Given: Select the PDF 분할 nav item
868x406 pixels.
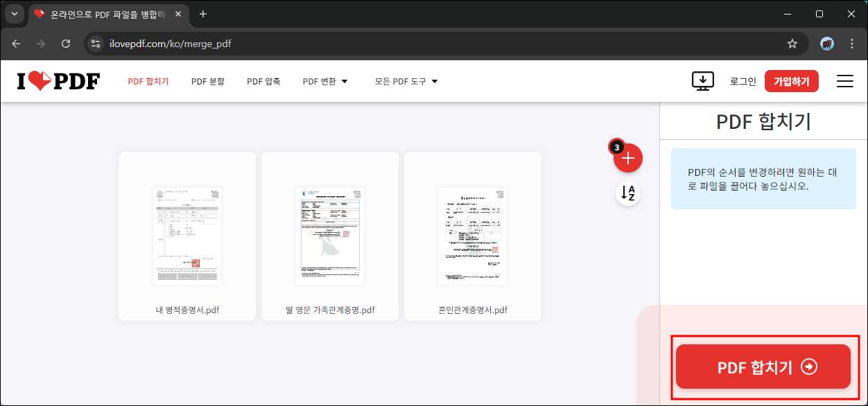Looking at the screenshot, I should coord(208,81).
